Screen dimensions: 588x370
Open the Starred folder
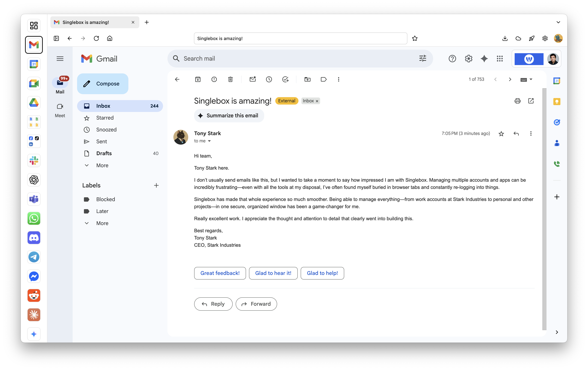point(105,118)
